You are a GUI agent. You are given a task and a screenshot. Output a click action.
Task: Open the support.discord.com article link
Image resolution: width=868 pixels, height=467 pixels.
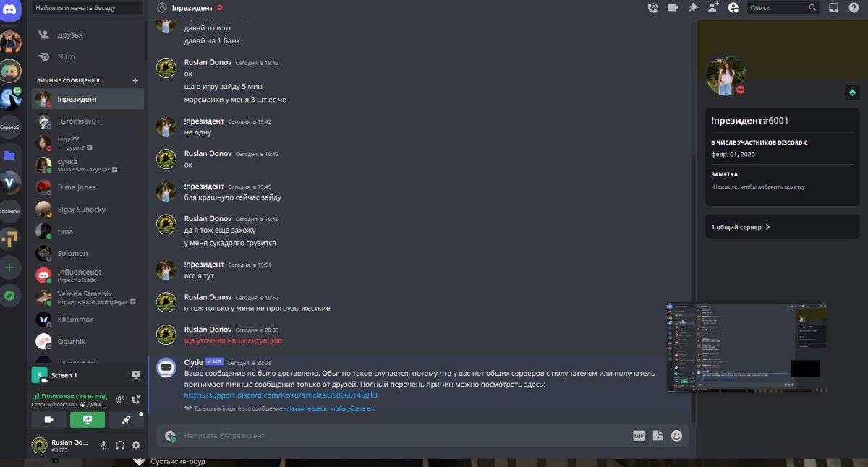281,395
